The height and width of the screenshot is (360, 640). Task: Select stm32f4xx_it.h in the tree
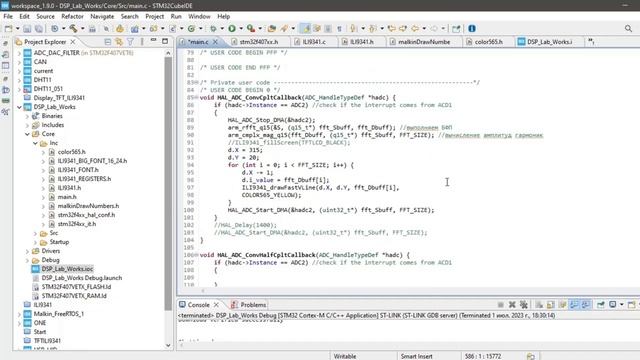(77, 224)
